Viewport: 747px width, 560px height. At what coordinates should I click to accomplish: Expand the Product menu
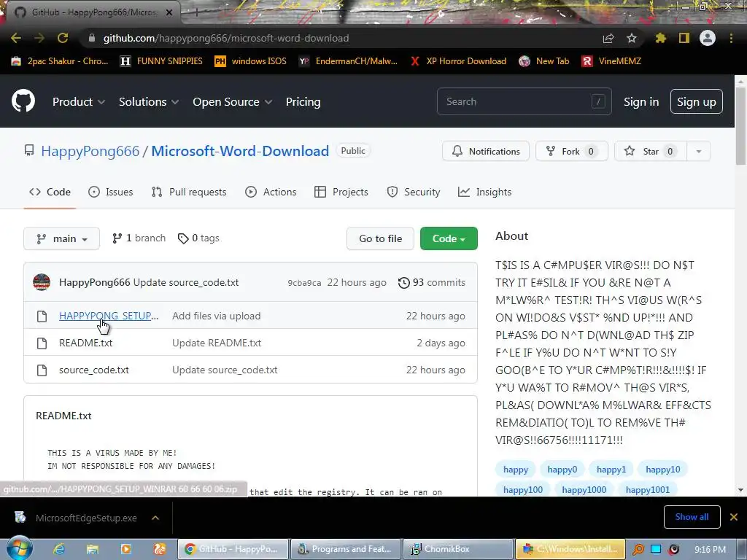coord(79,102)
